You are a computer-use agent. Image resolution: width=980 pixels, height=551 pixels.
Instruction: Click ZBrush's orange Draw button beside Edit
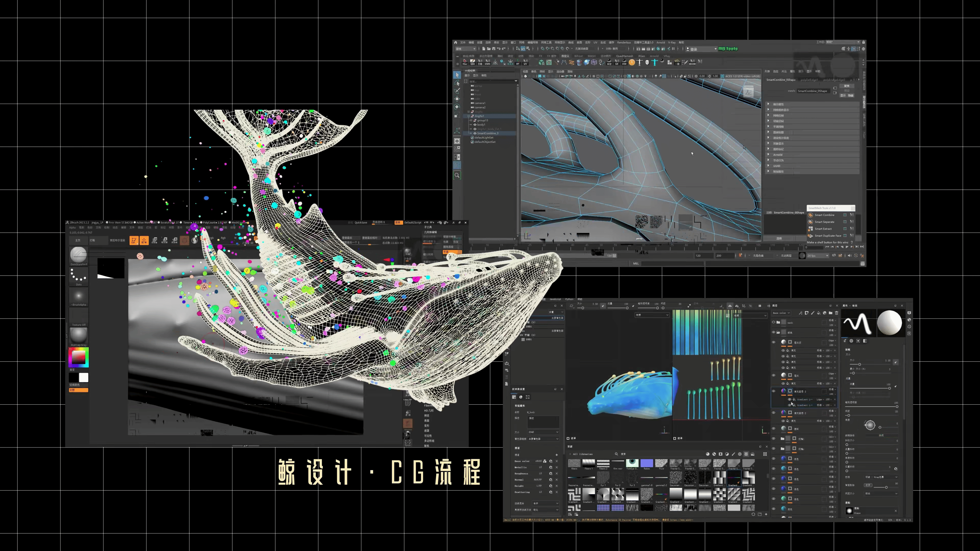point(144,240)
